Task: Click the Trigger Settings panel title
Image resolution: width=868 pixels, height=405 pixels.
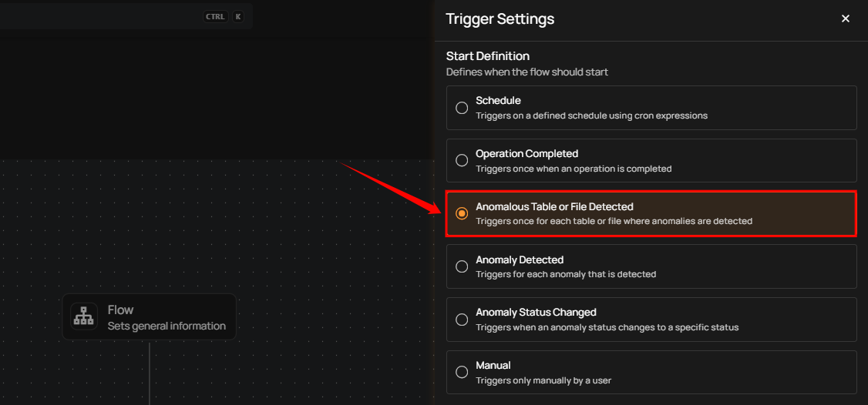Action: pyautogui.click(x=500, y=19)
